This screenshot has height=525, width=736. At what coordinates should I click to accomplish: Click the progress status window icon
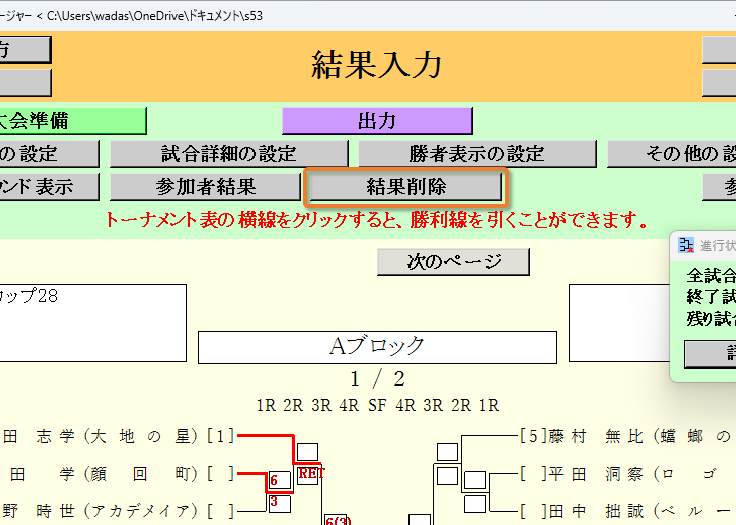pyautogui.click(x=686, y=245)
